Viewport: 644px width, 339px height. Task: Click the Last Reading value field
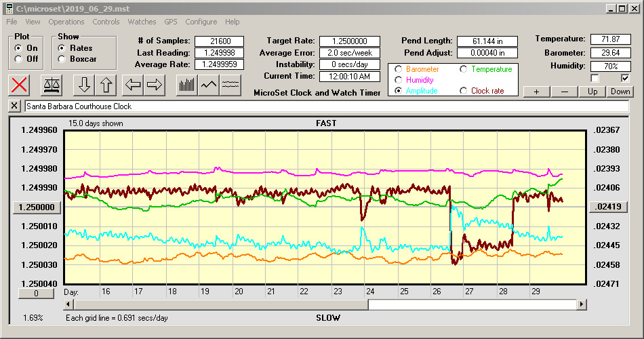[x=220, y=53]
